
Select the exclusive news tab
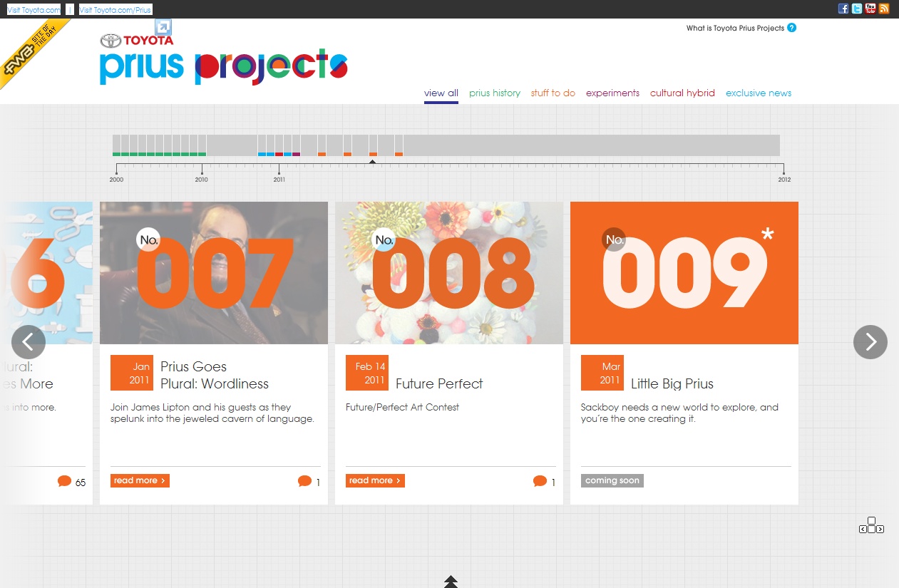[759, 93]
